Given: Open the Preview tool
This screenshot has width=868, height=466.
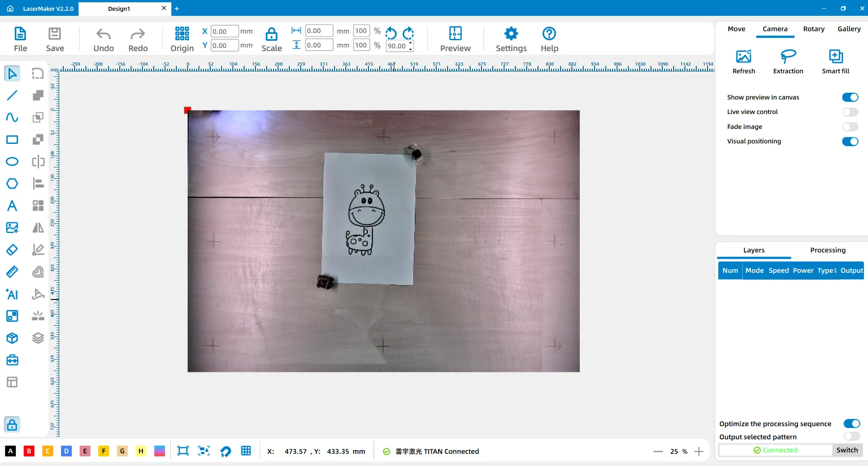Looking at the screenshot, I should click(455, 33).
